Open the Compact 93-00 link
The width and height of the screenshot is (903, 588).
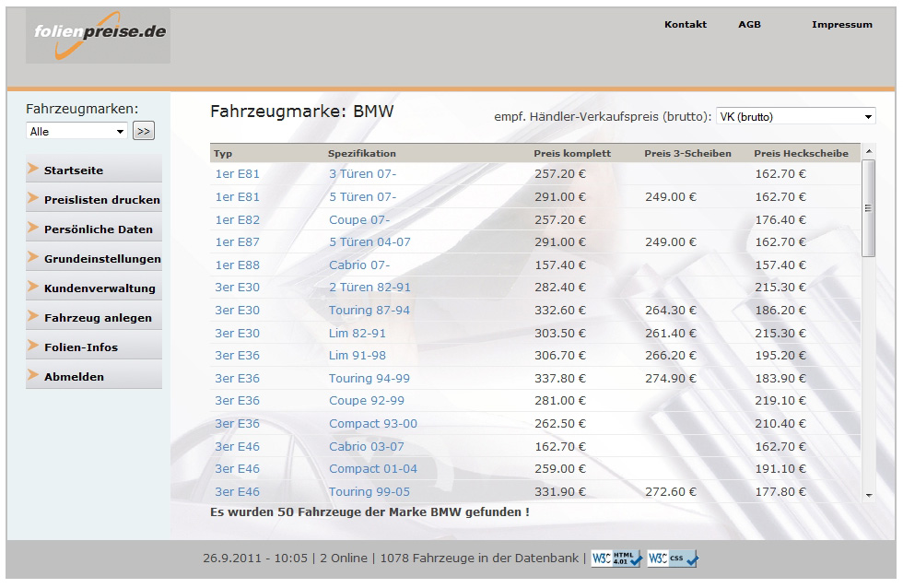coord(372,424)
